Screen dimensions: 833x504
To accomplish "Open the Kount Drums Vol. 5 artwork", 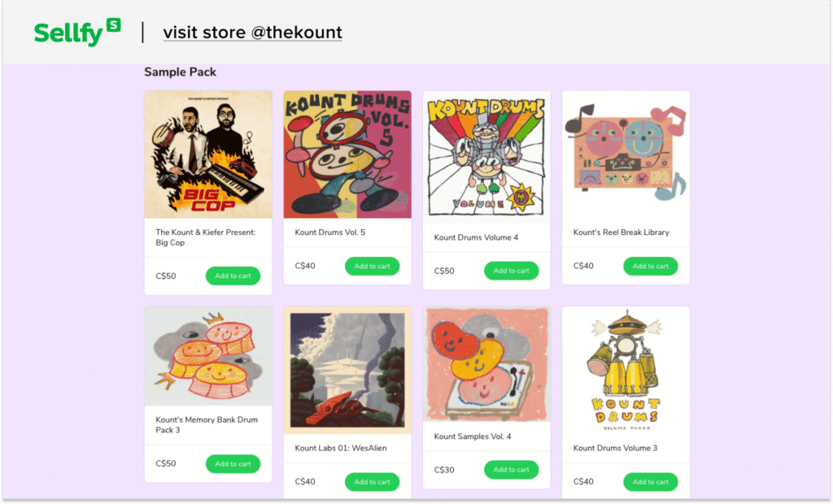I will point(347,154).
